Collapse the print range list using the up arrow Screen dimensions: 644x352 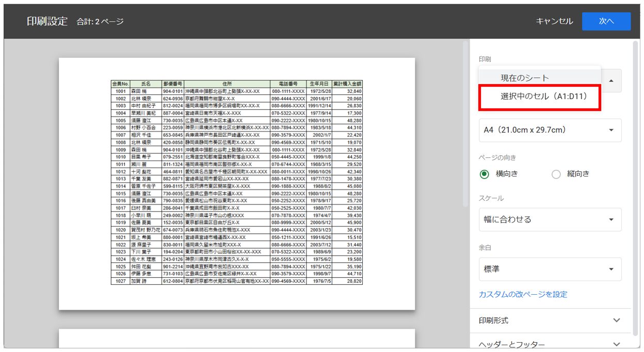612,81
